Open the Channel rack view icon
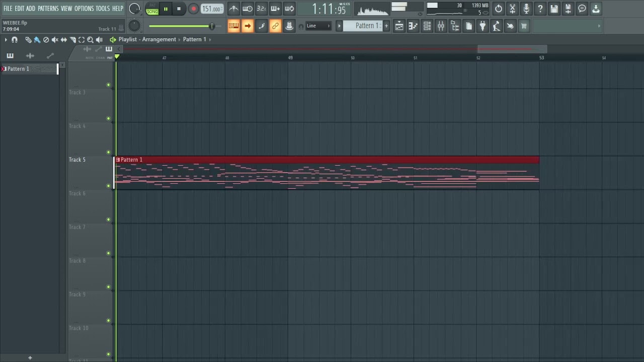 427,26
